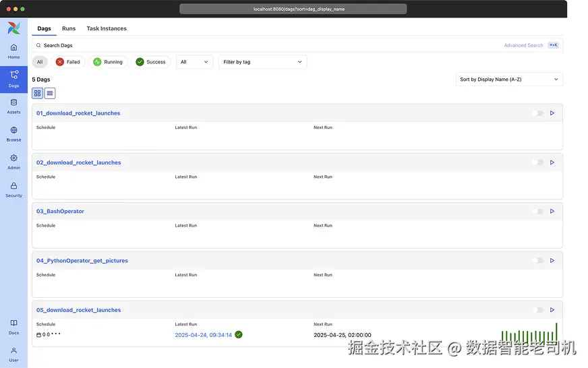Filter Dags by Success status
The width and height of the screenshot is (588, 368).
(151, 62)
